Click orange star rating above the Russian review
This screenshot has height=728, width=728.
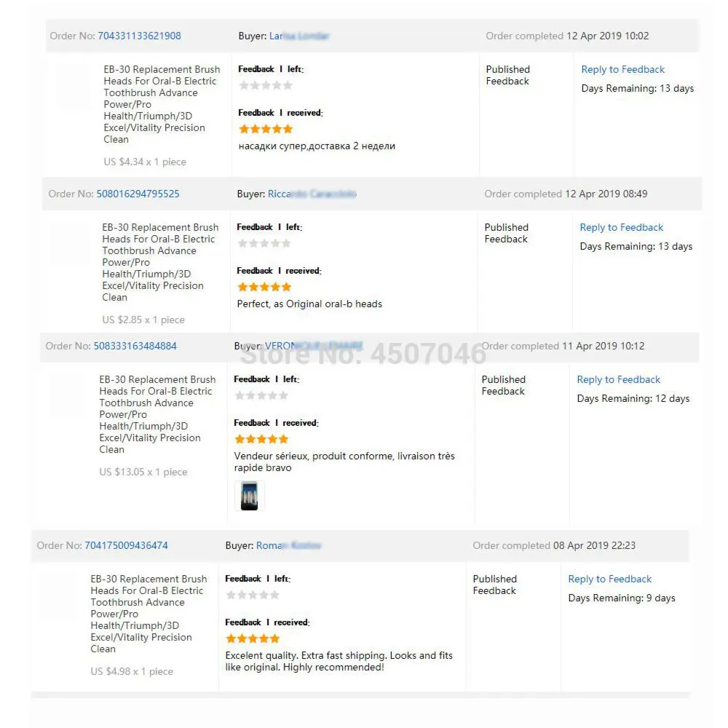point(266,129)
